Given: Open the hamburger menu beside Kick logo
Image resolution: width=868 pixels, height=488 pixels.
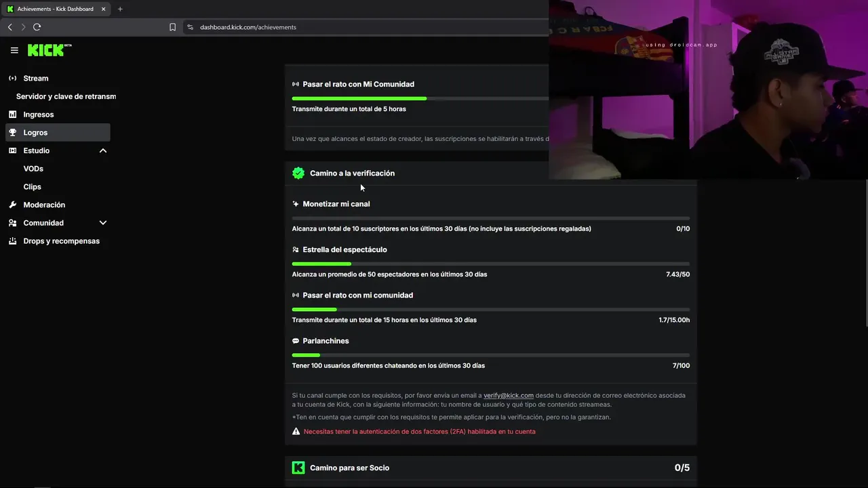Looking at the screenshot, I should pos(14,50).
